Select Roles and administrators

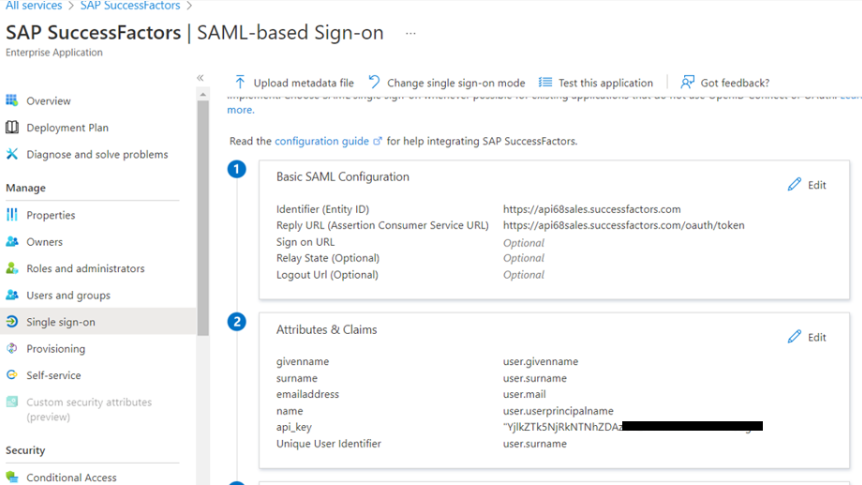click(85, 268)
